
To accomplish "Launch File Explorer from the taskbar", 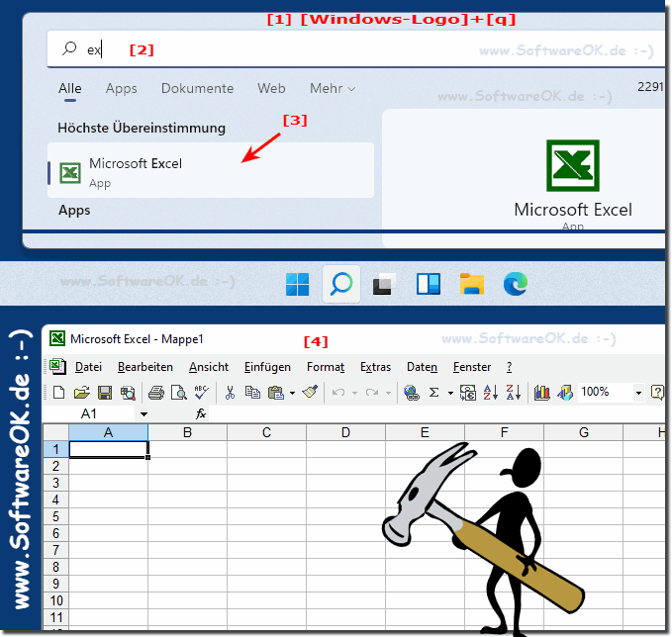I will pos(472,285).
